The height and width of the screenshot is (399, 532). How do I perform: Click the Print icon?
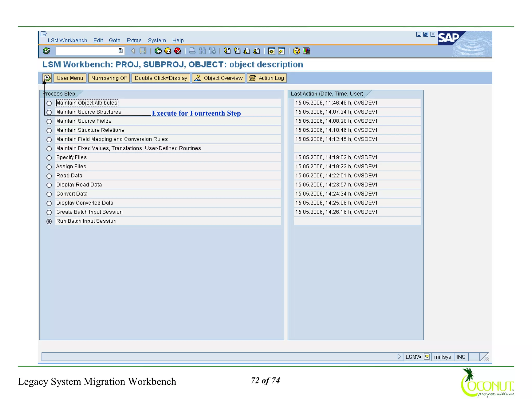point(192,51)
